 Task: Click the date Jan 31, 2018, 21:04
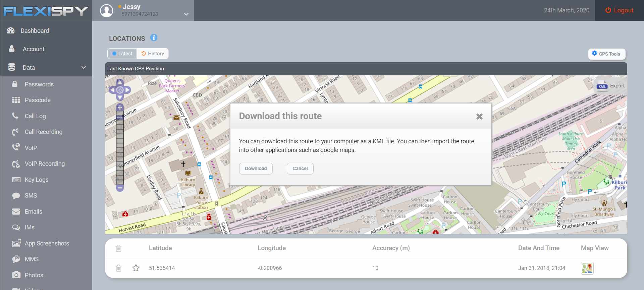(x=542, y=268)
